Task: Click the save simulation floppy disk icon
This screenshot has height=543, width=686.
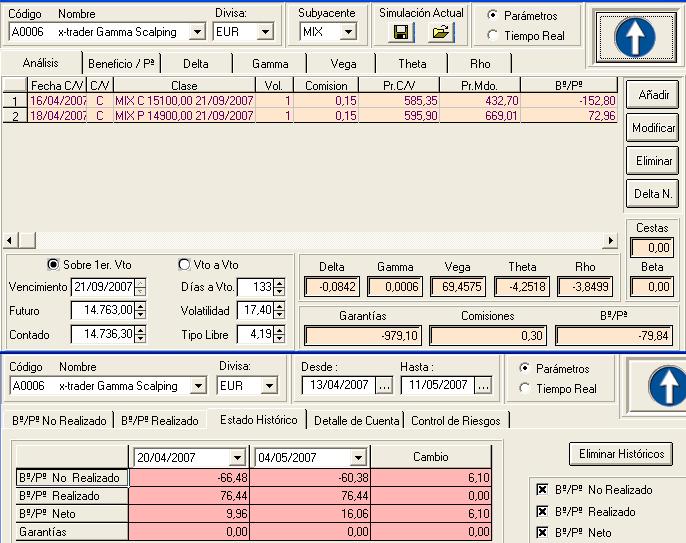Action: click(x=401, y=32)
